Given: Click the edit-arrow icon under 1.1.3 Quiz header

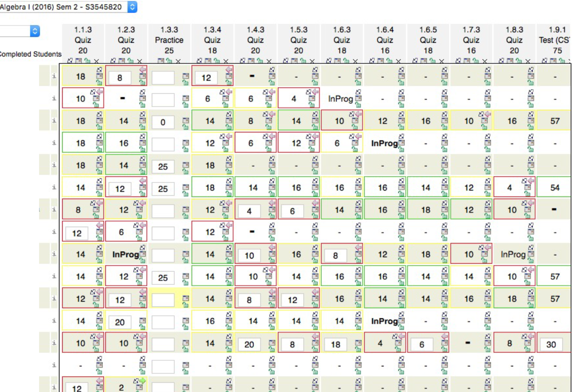Looking at the screenshot, I should [x=70, y=61].
